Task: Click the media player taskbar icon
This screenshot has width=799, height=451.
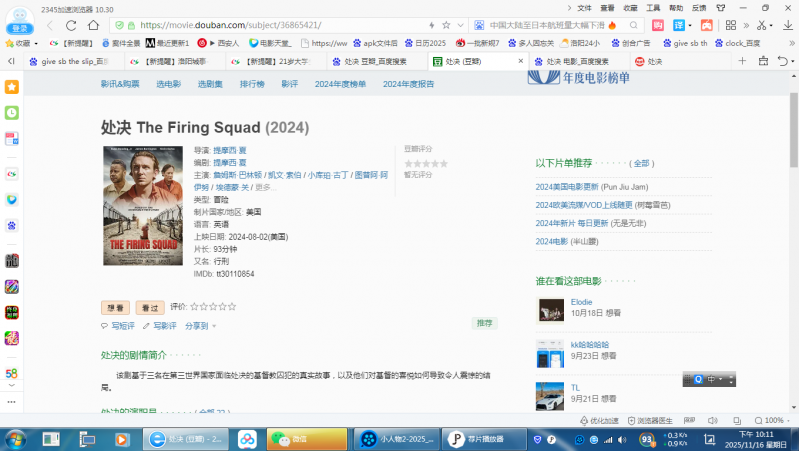Action: pos(121,439)
